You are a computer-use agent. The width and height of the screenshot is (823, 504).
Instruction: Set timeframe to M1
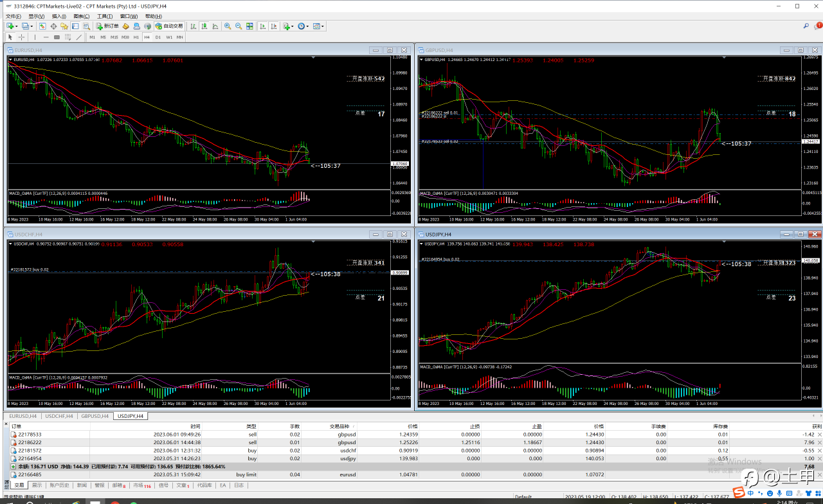pyautogui.click(x=93, y=37)
